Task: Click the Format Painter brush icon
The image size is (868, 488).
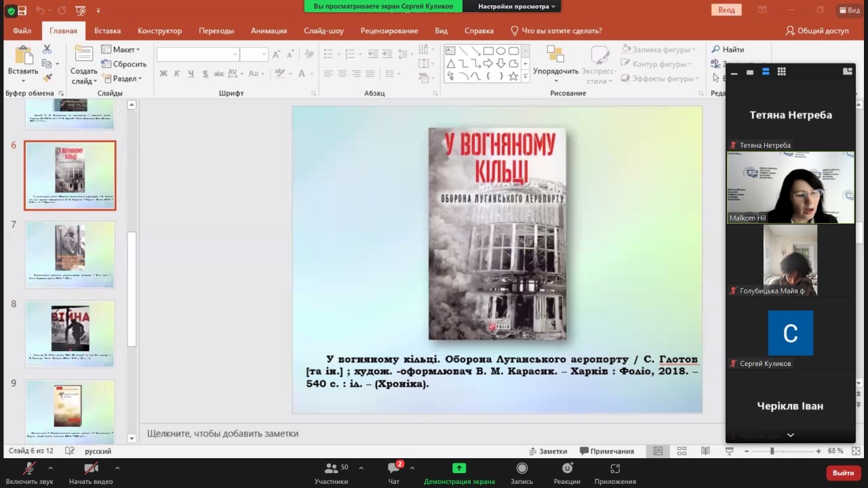Action: click(47, 79)
